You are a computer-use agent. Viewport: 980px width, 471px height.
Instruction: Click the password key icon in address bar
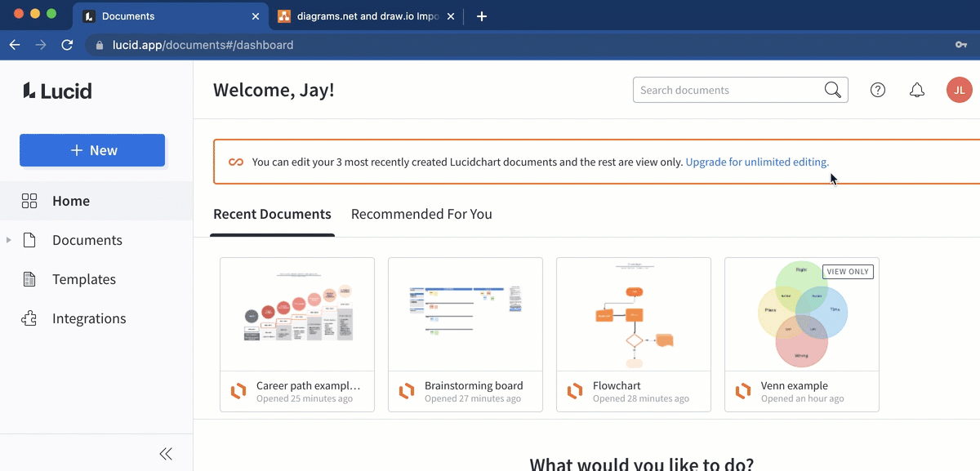tap(961, 45)
